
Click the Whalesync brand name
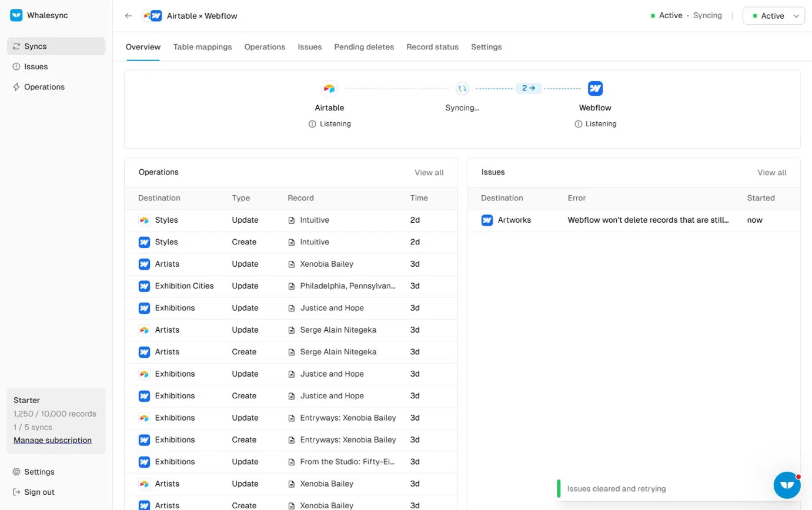[47, 16]
